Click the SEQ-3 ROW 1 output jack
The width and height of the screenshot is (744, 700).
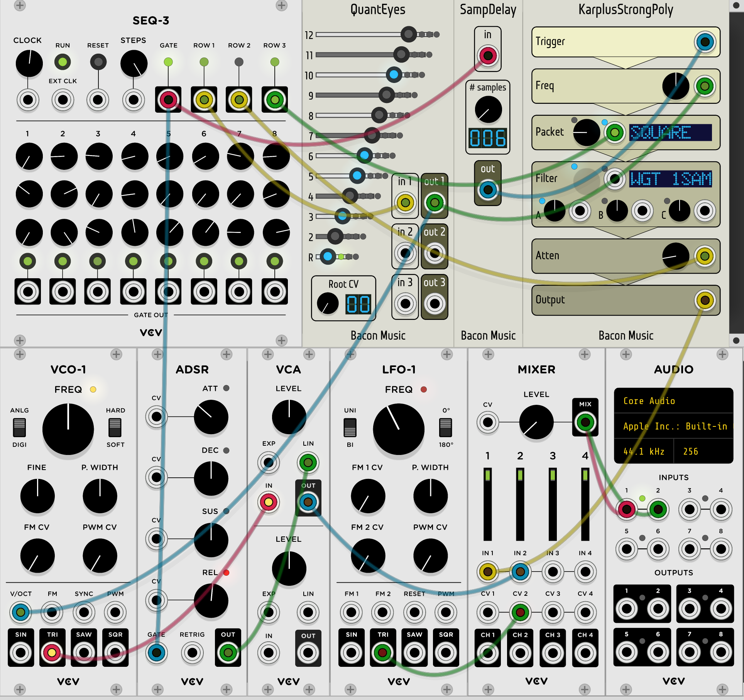tap(204, 100)
